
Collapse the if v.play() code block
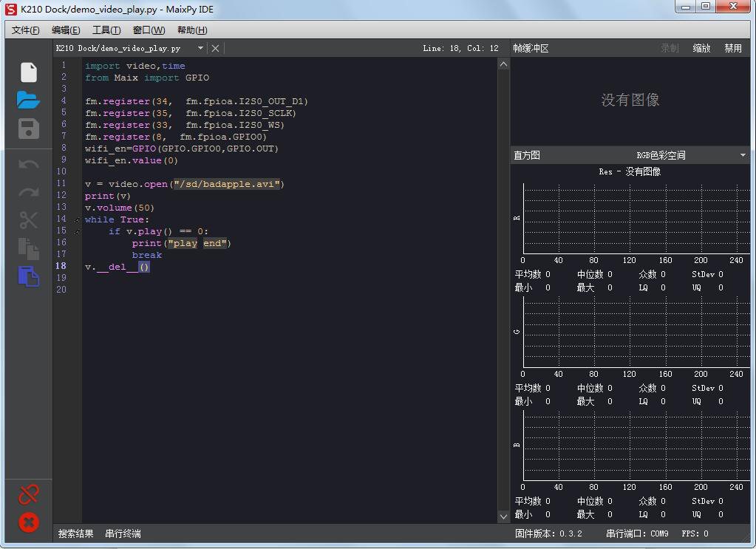click(77, 232)
